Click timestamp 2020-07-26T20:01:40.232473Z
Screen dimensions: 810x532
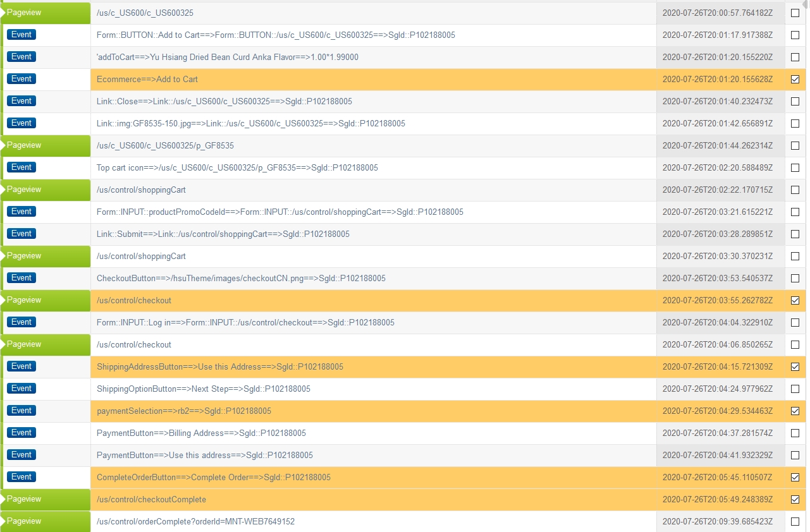click(x=718, y=102)
